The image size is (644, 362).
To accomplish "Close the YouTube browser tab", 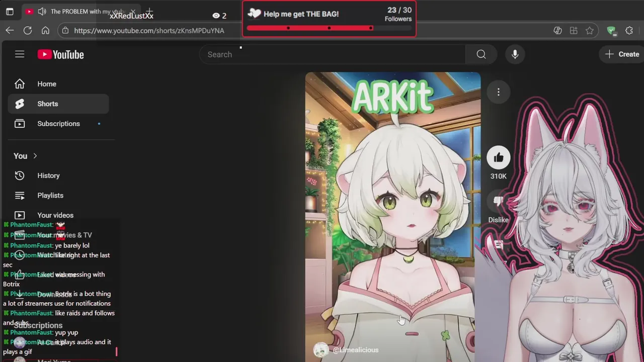I will 133,11.
